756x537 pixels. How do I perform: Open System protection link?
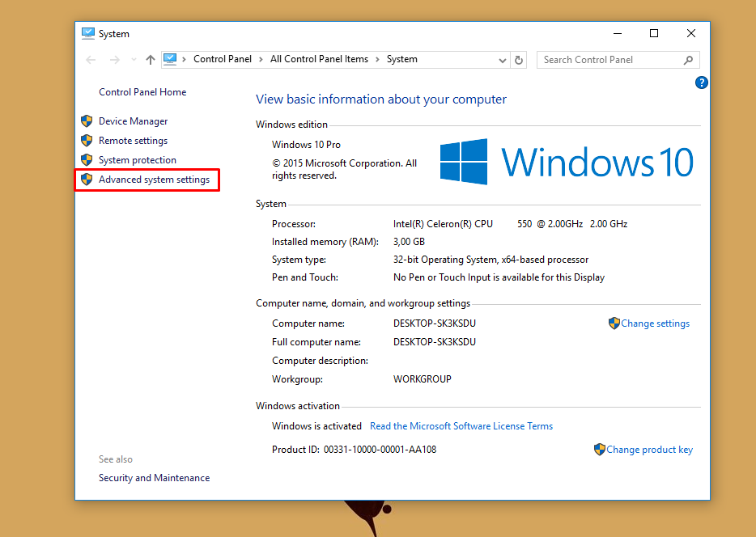pyautogui.click(x=138, y=160)
